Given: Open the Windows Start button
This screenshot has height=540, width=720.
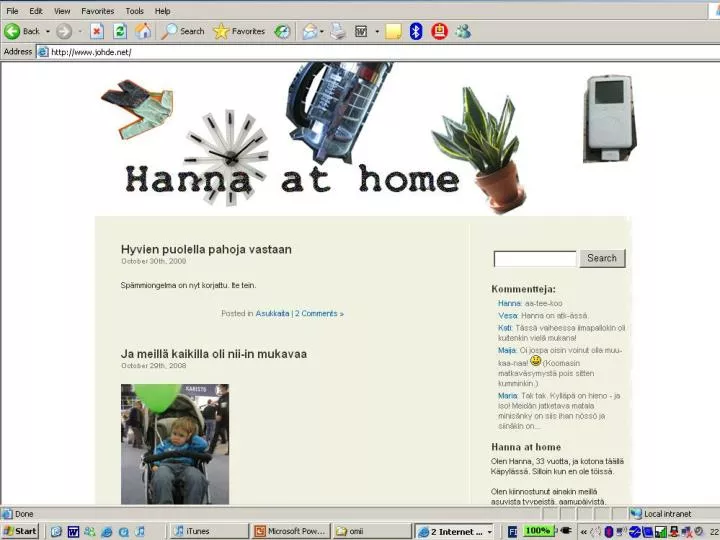Looking at the screenshot, I should [x=20, y=531].
